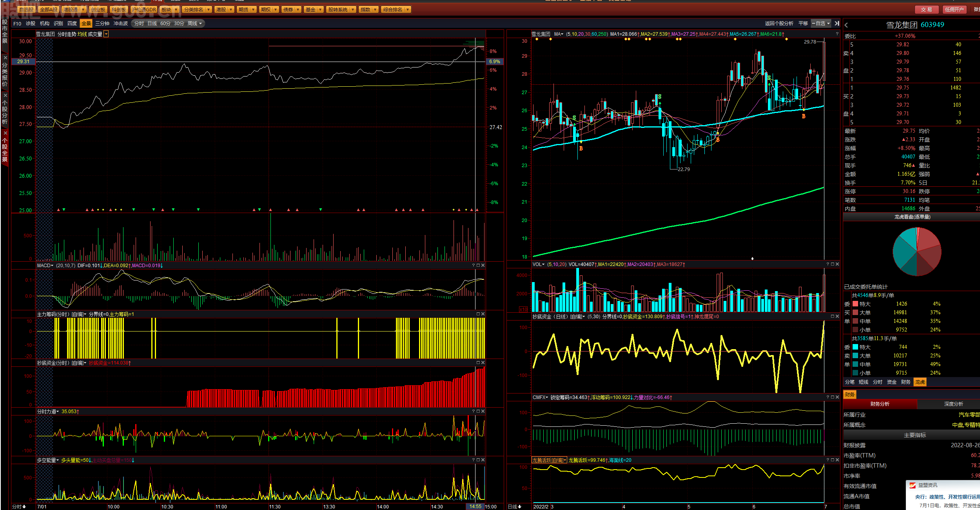Toggle 冲击波 view mode

pos(121,24)
